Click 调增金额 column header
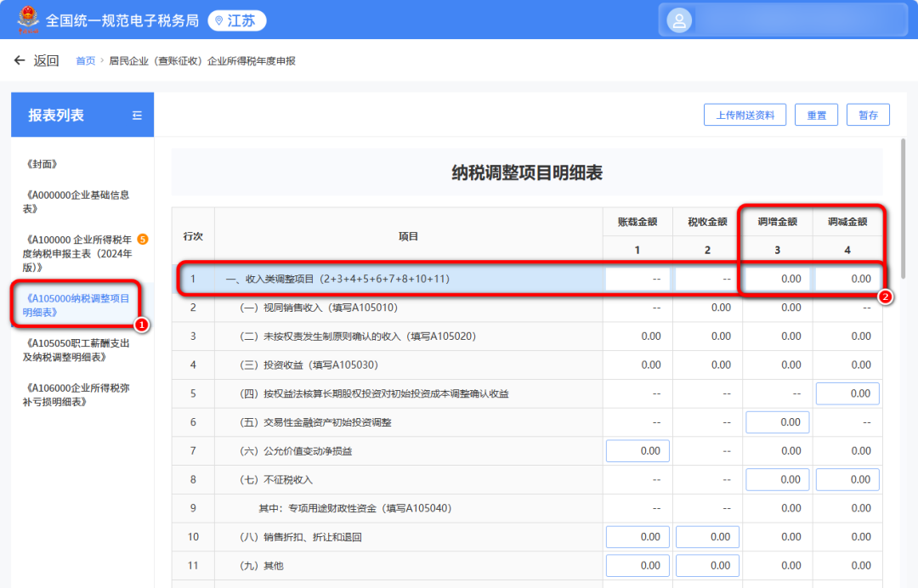918x588 pixels. (x=778, y=222)
